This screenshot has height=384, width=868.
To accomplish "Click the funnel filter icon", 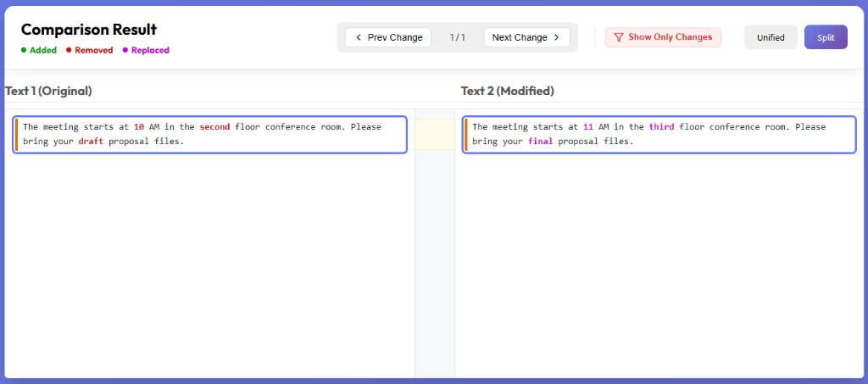I will [x=619, y=37].
